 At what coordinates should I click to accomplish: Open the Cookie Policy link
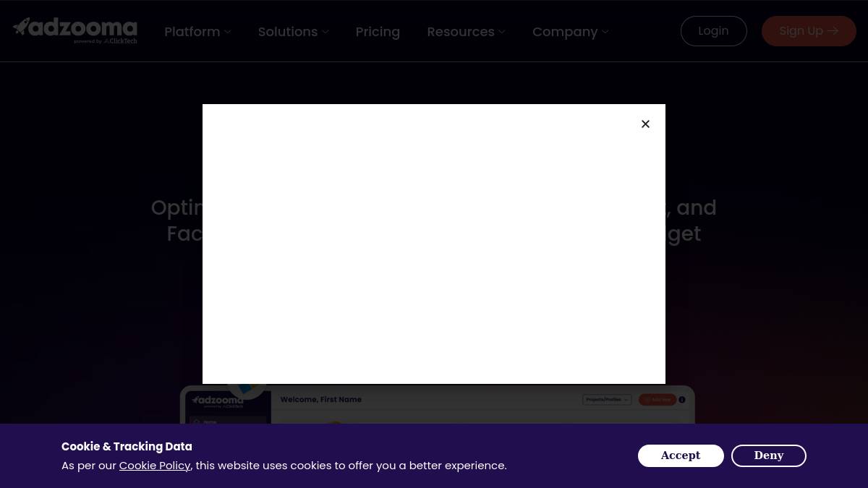[x=155, y=466]
